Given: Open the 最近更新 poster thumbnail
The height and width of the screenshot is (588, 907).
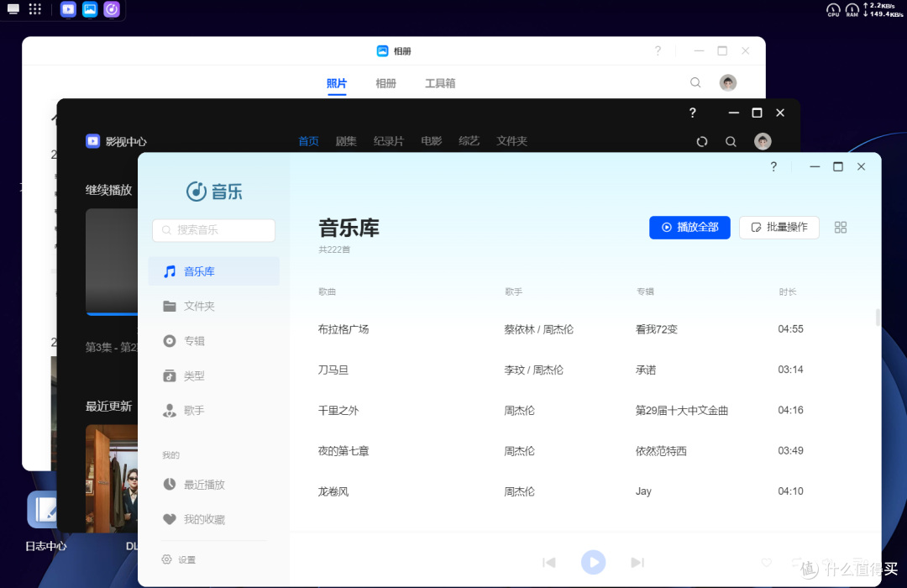Looking at the screenshot, I should (112, 478).
